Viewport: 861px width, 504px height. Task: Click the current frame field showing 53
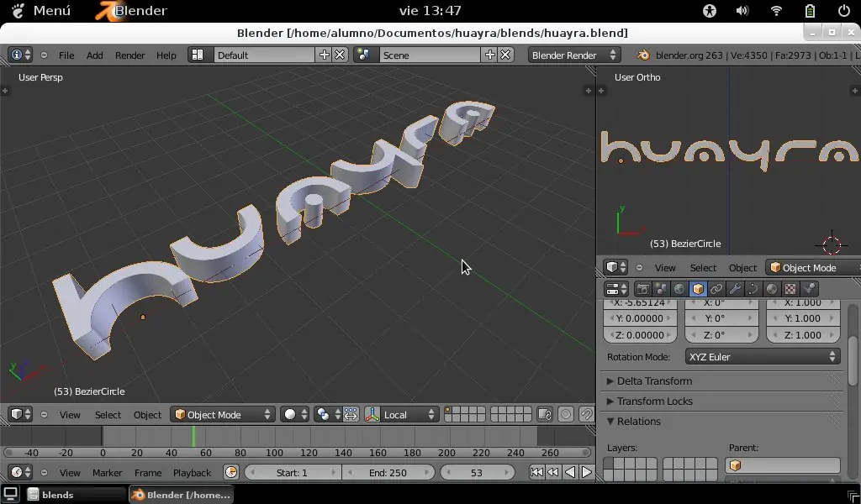coord(477,472)
